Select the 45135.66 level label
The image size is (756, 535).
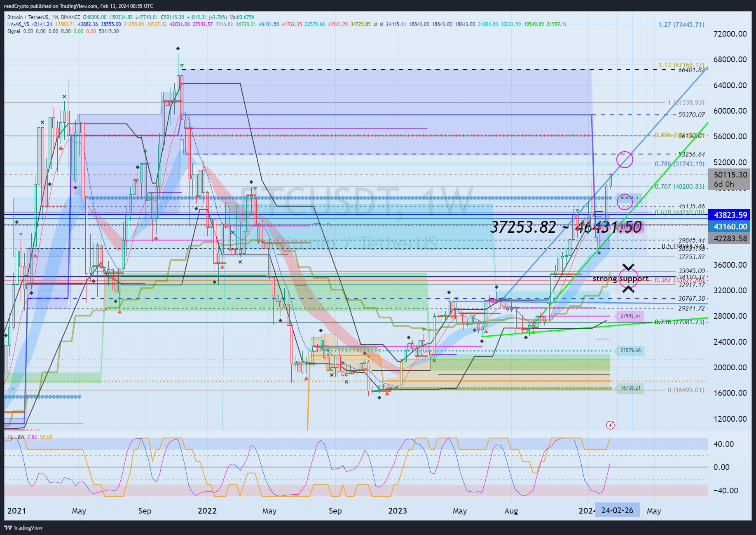click(692, 206)
